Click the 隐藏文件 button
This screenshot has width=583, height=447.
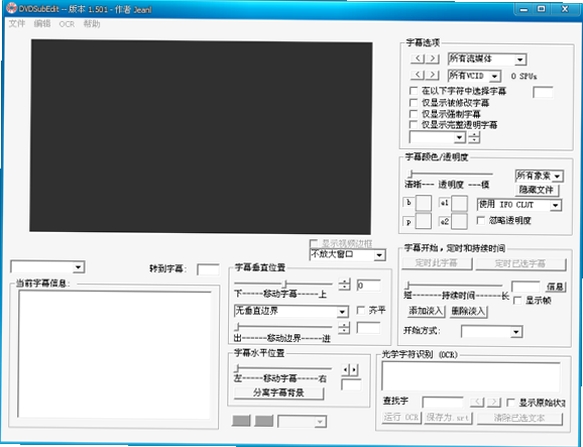point(536,190)
